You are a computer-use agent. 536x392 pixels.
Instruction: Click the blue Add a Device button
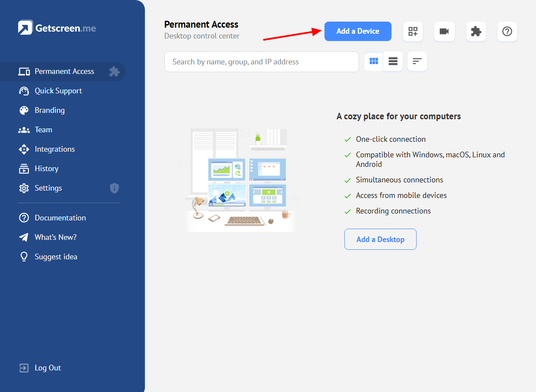point(358,31)
